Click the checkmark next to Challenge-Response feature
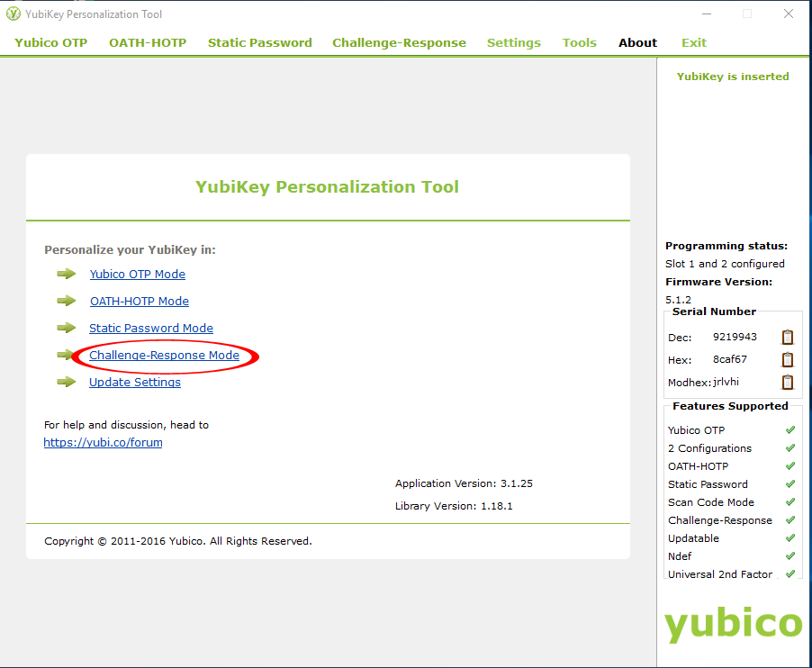The width and height of the screenshot is (812, 668). click(x=790, y=519)
